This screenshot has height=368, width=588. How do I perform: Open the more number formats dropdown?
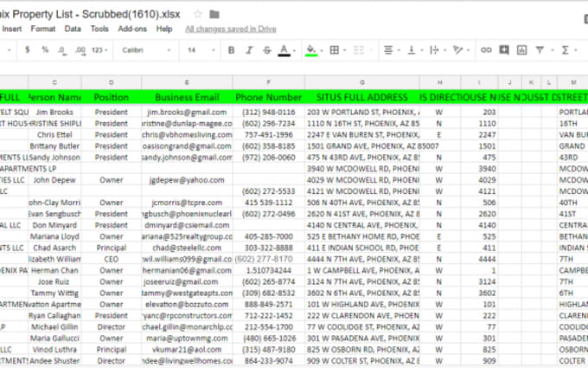(x=99, y=50)
